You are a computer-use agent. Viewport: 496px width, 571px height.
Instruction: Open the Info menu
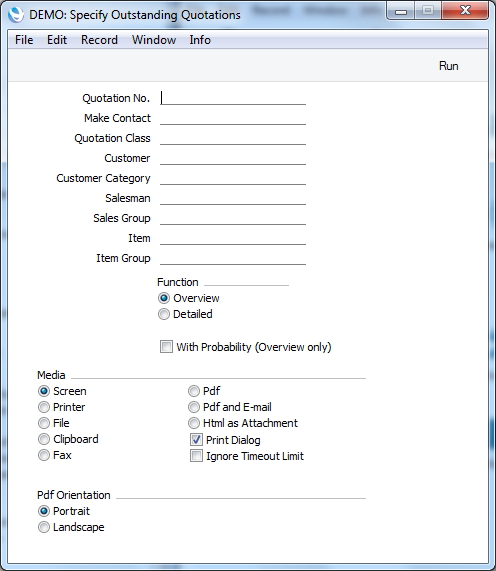click(200, 40)
